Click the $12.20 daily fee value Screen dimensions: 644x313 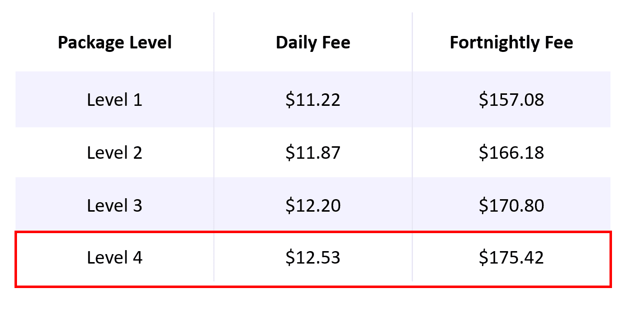click(x=313, y=205)
